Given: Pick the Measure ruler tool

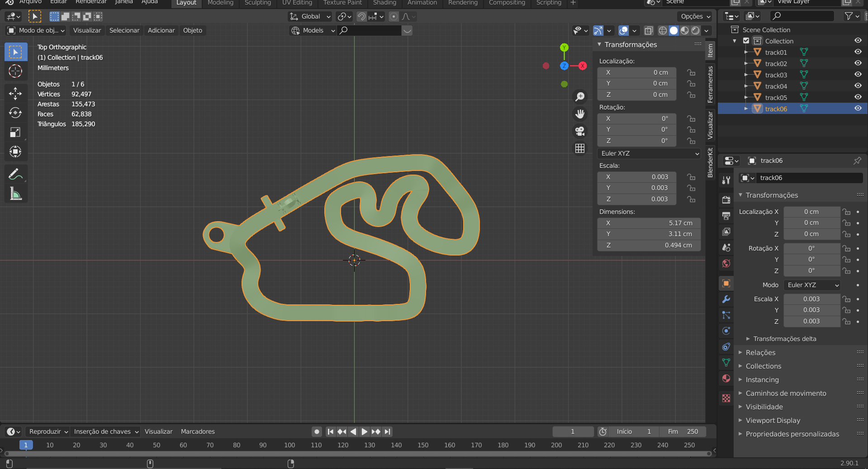Looking at the screenshot, I should coord(15,194).
